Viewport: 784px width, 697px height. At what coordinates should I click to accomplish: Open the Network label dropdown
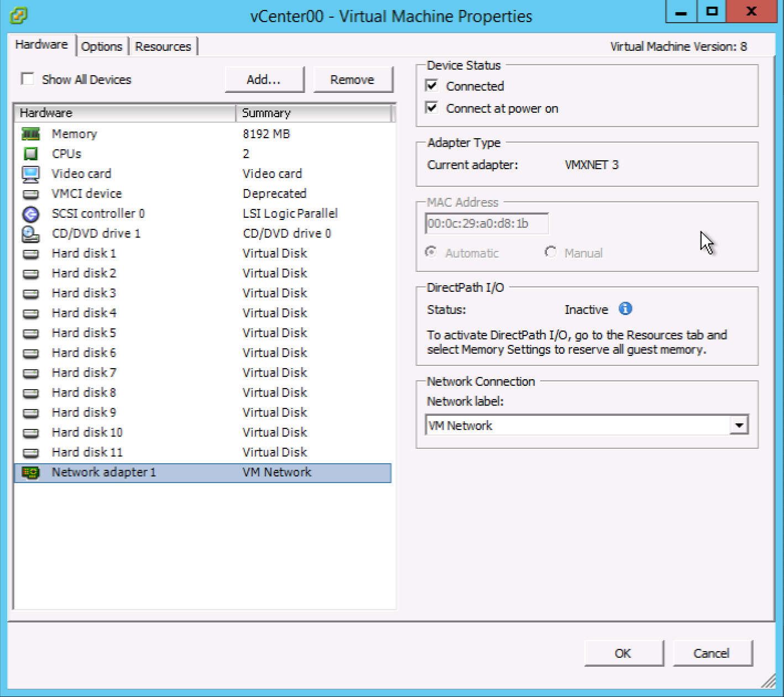click(x=740, y=425)
